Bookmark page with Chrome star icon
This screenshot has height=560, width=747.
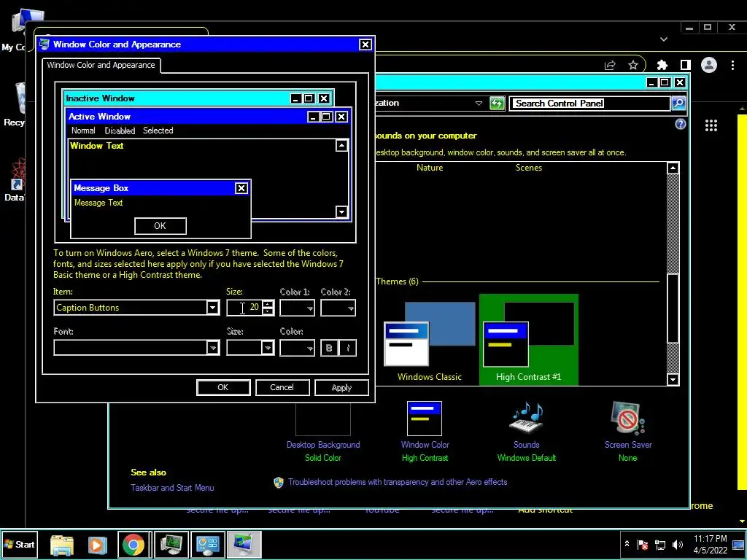pos(632,65)
